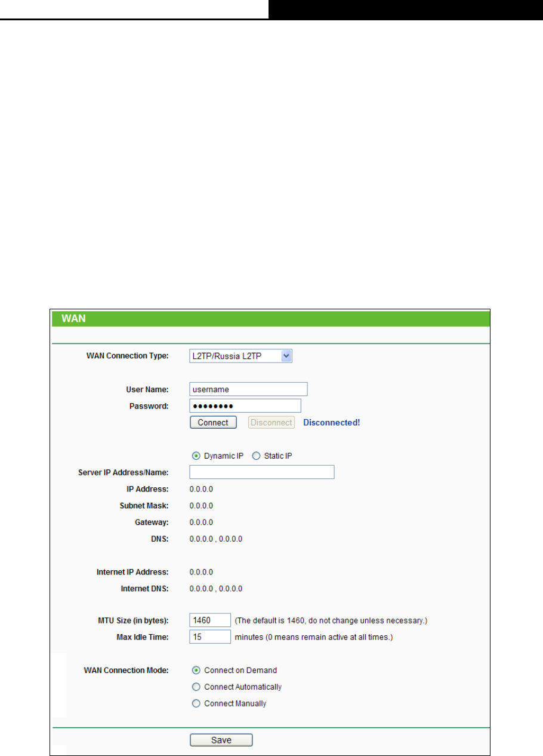
Task: Click the Internet IP Address value
Action: click(201, 572)
